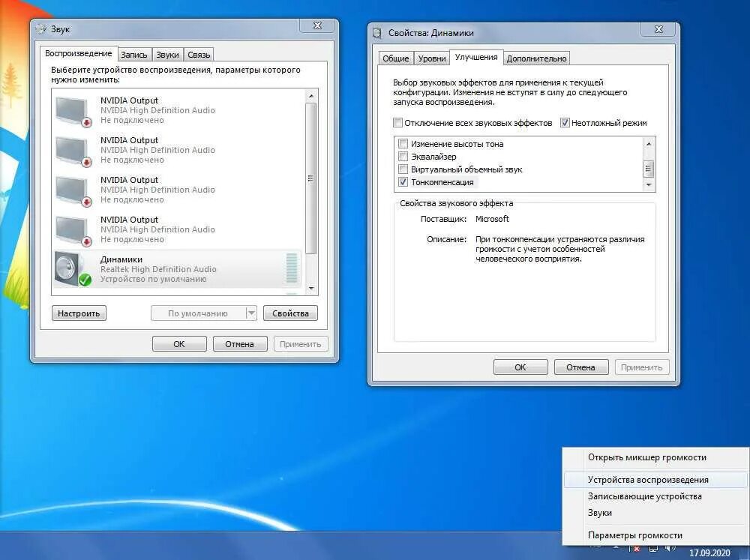Uncheck the Тонкомпенсация checkbox
The height and width of the screenshot is (560, 750).
pyautogui.click(x=403, y=181)
